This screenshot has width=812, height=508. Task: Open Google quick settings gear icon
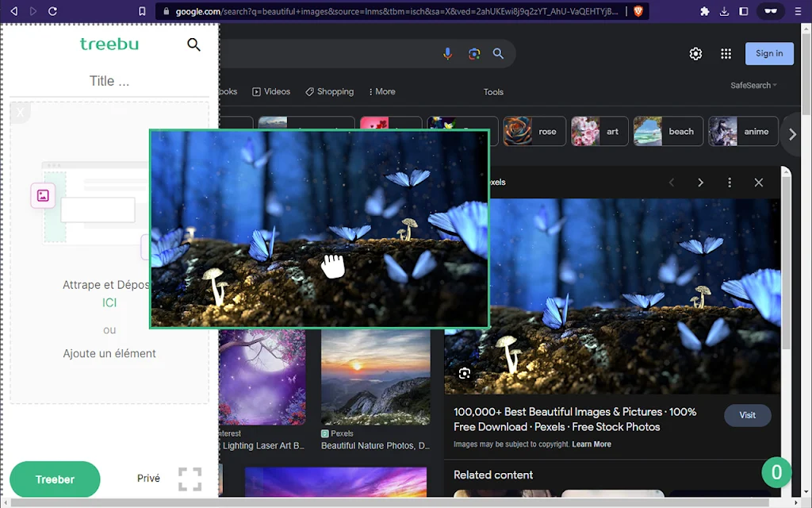[695, 53]
